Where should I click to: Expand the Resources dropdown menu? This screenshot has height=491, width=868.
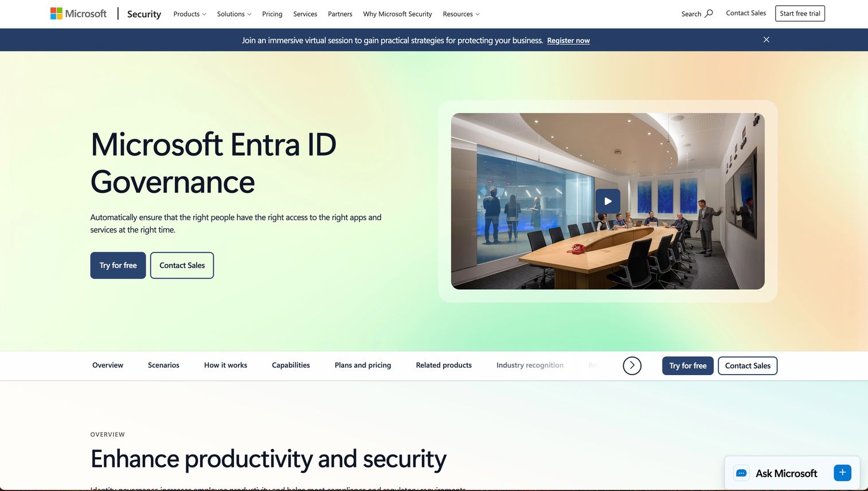click(461, 14)
